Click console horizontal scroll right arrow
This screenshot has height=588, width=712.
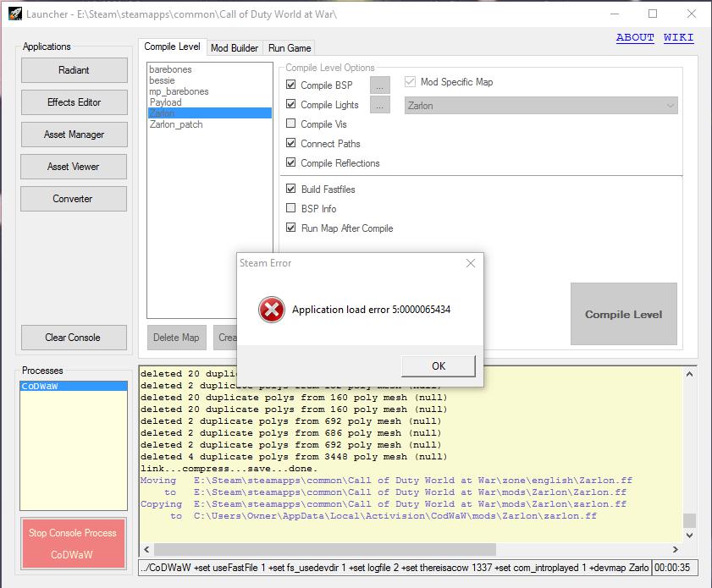tap(676, 549)
